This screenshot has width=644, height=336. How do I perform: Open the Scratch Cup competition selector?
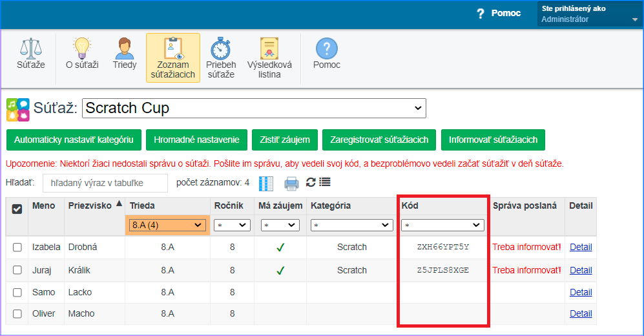tap(254, 108)
